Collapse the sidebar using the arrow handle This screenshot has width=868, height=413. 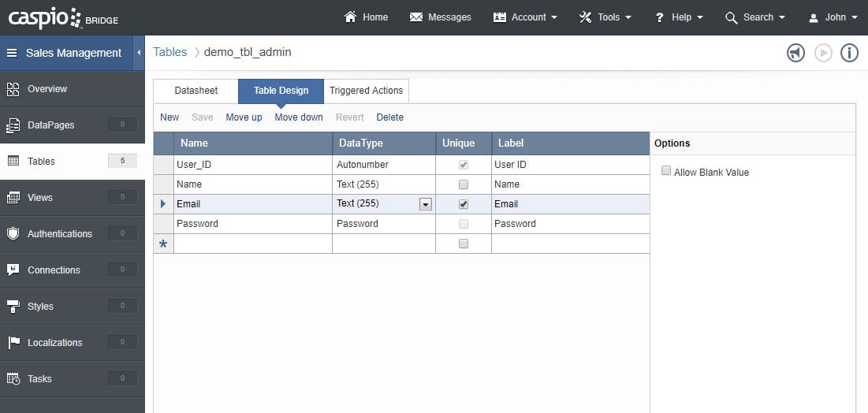[139, 53]
